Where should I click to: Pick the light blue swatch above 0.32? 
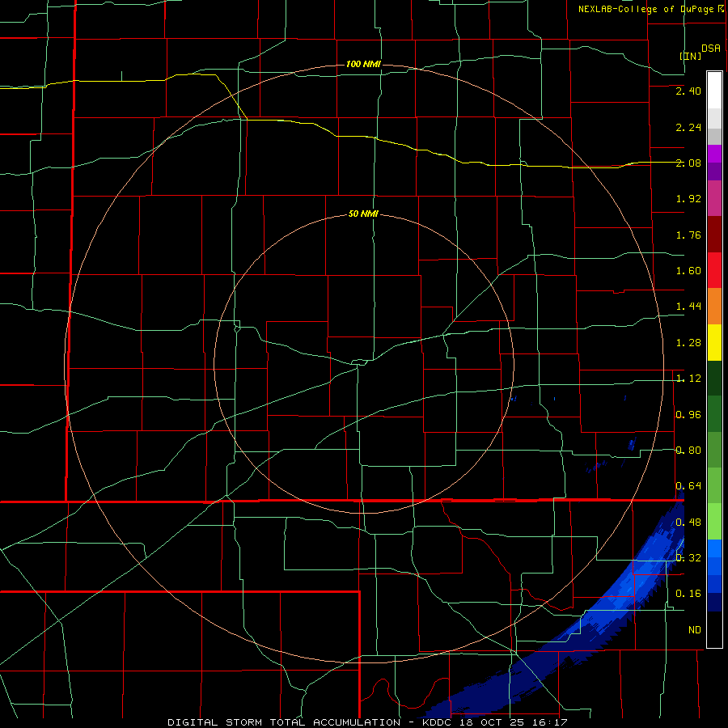(714, 548)
